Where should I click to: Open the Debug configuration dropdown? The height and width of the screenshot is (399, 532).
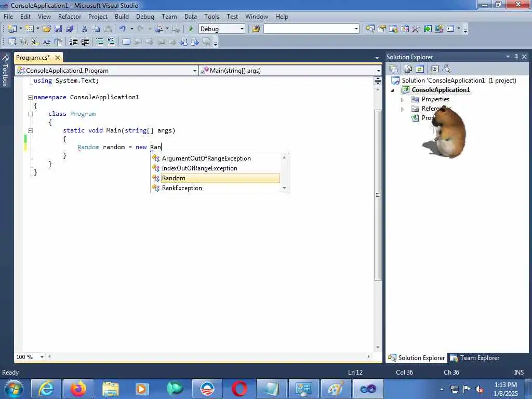(x=242, y=29)
